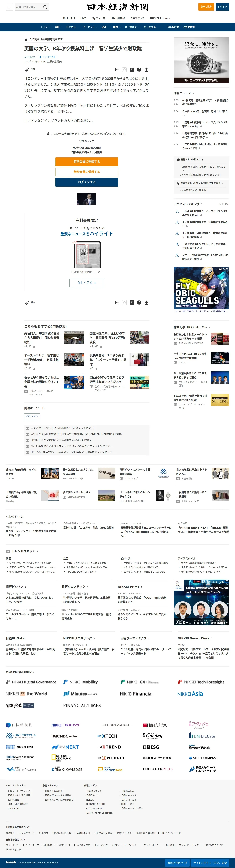
Task: Click the 詳しく見る button in the promo box
Action: click(x=87, y=283)
